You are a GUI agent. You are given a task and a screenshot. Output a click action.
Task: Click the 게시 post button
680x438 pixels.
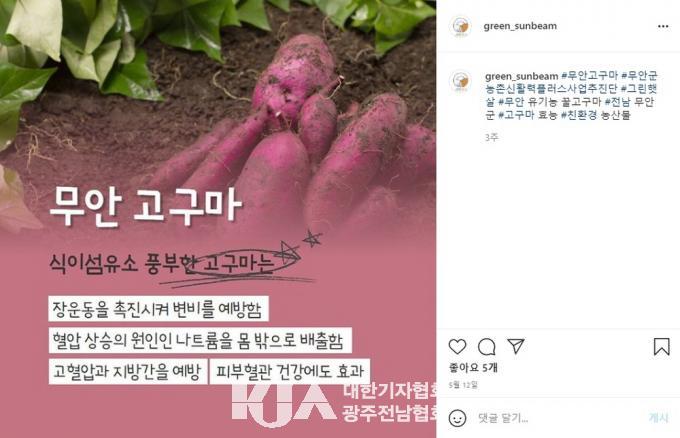[x=659, y=418]
